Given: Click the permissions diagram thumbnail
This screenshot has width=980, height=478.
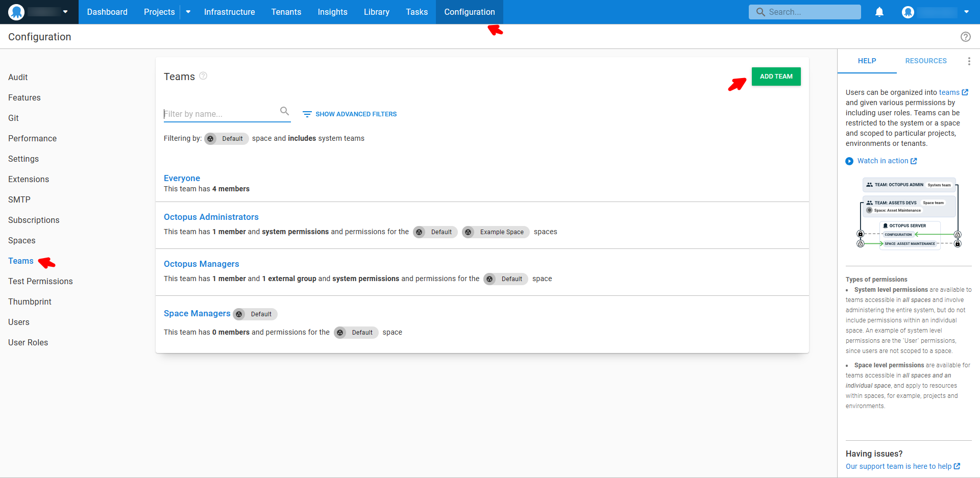Looking at the screenshot, I should click(909, 214).
